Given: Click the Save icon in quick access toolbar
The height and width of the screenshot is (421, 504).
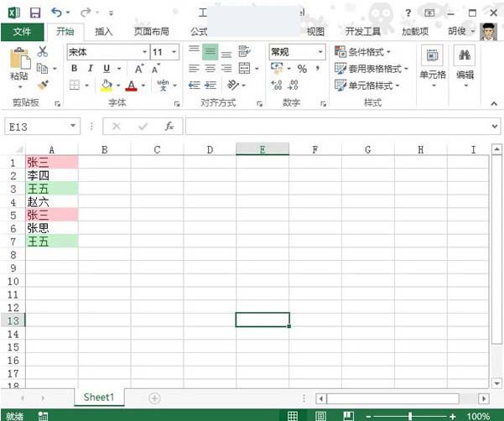Looking at the screenshot, I should tap(35, 13).
